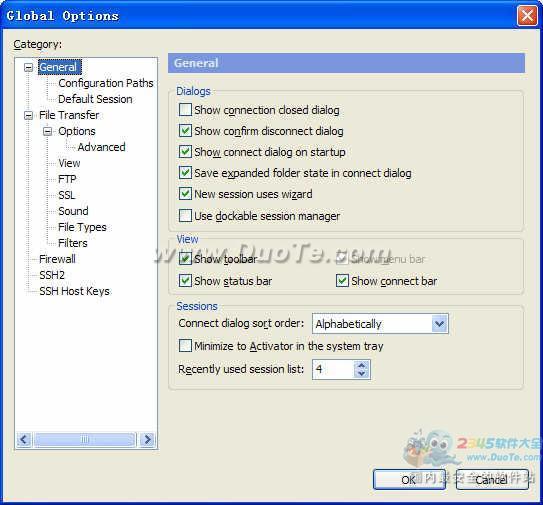Image resolution: width=543 pixels, height=505 pixels.
Task: Click the tree scrollbar left arrow
Action: 24,440
